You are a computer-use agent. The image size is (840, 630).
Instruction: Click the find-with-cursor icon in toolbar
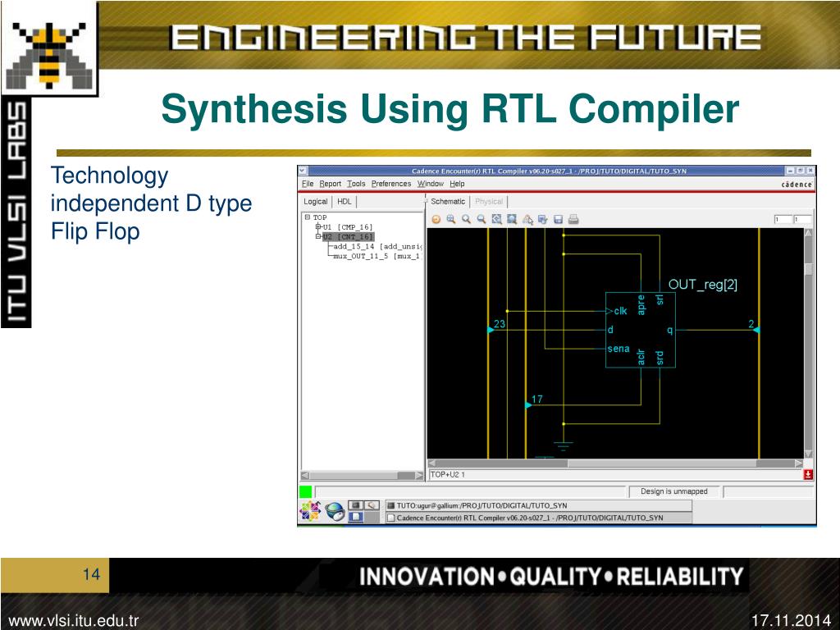pyautogui.click(x=527, y=219)
